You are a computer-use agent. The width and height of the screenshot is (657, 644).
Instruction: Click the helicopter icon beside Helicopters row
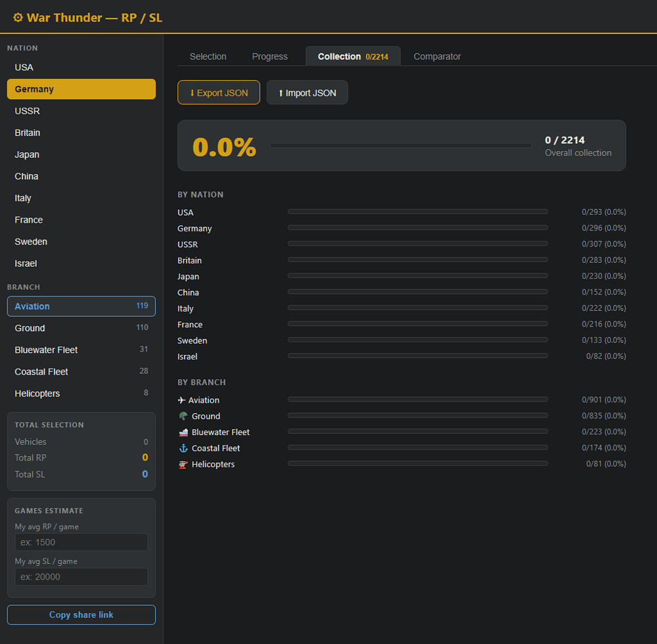[x=183, y=464]
